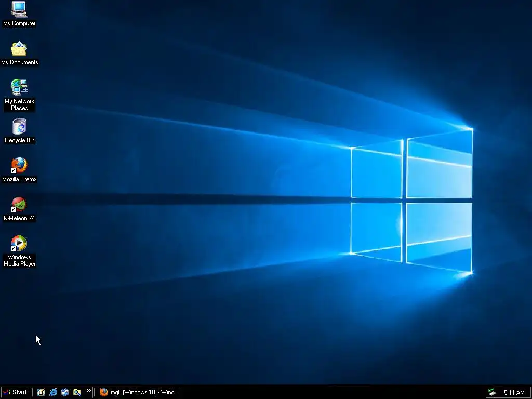Launch Outlook Express from quick launch
532x399 pixels.
(65, 392)
